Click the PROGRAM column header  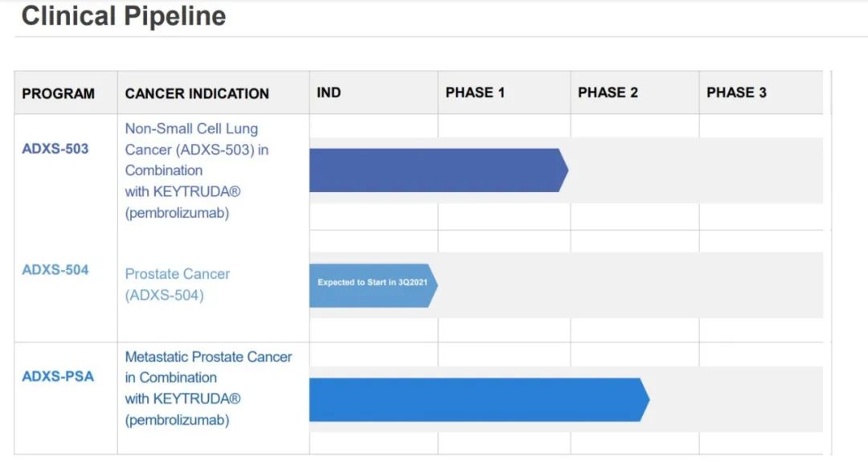click(x=59, y=93)
